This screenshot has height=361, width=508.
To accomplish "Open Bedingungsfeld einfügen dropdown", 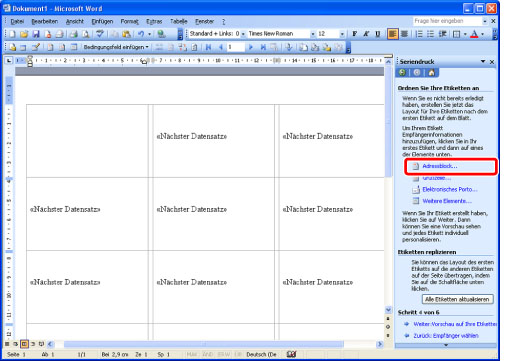I will (x=116, y=47).
